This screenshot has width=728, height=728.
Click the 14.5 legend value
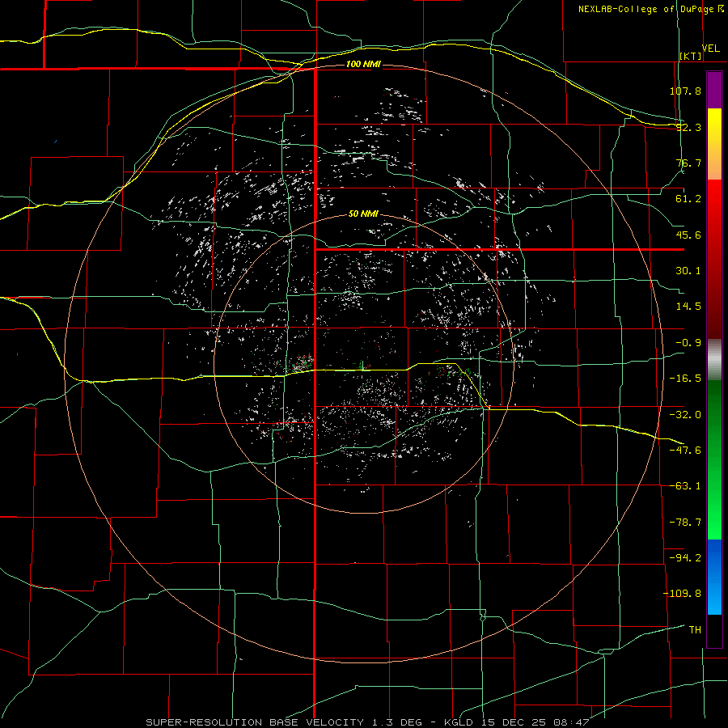coord(688,307)
